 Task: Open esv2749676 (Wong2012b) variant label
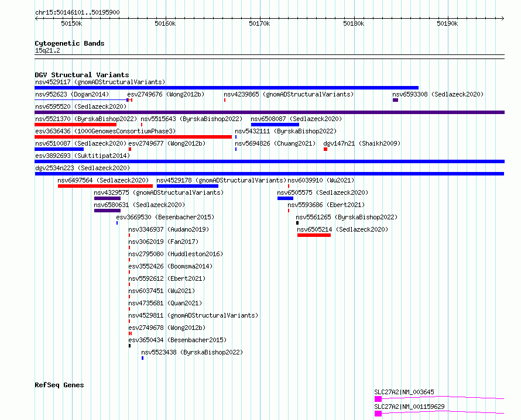[x=166, y=94]
